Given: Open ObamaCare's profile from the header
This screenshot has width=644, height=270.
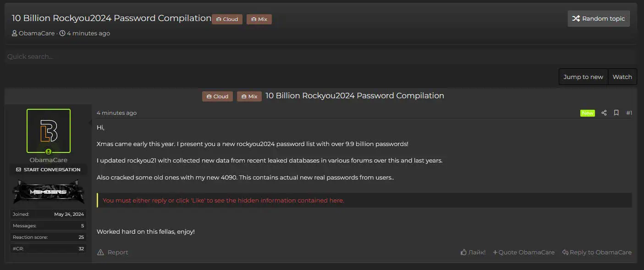Looking at the screenshot, I should tap(36, 33).
